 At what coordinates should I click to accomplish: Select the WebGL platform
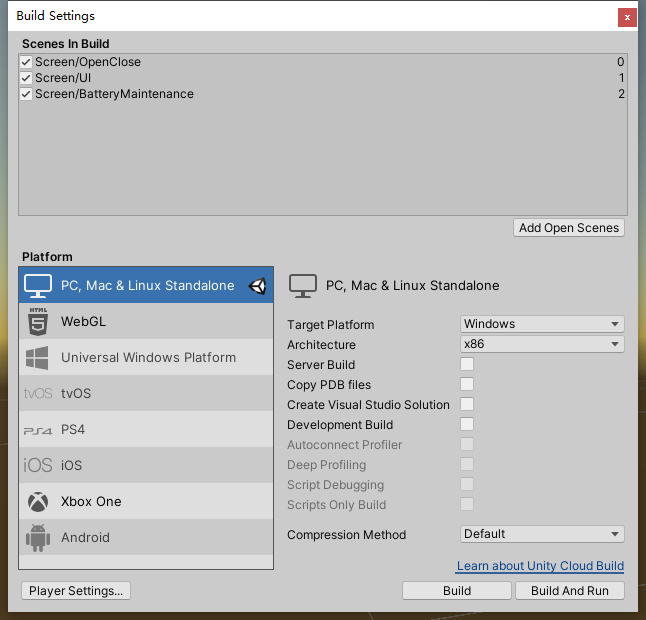click(x=146, y=321)
